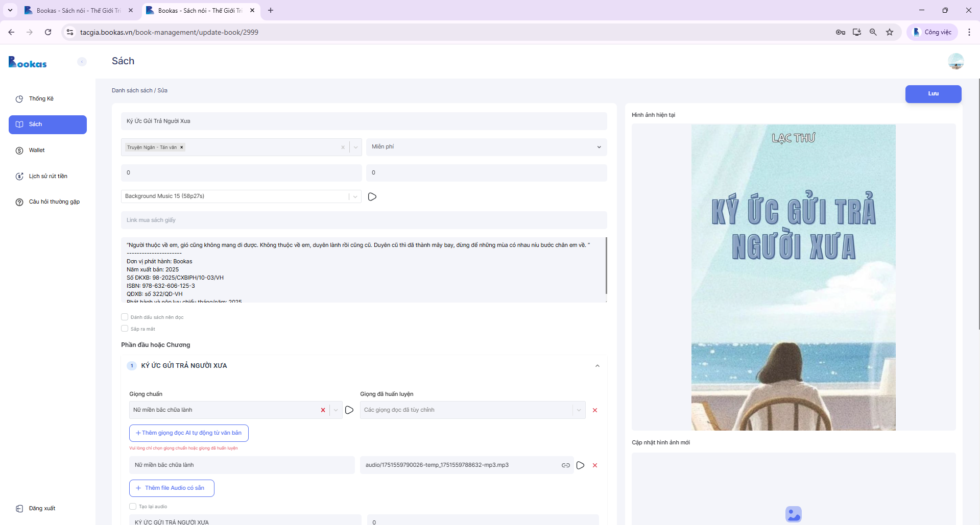Collapse the sidebar using the arrow icon

pyautogui.click(x=82, y=62)
